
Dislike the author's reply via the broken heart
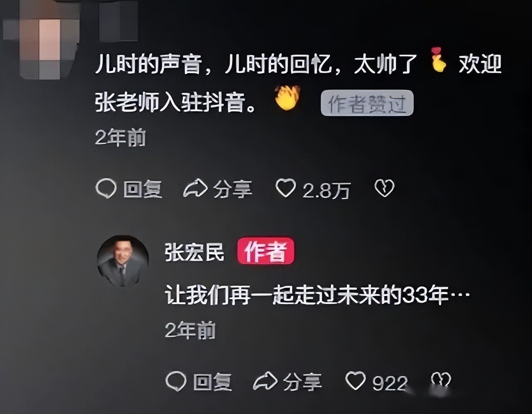441,380
